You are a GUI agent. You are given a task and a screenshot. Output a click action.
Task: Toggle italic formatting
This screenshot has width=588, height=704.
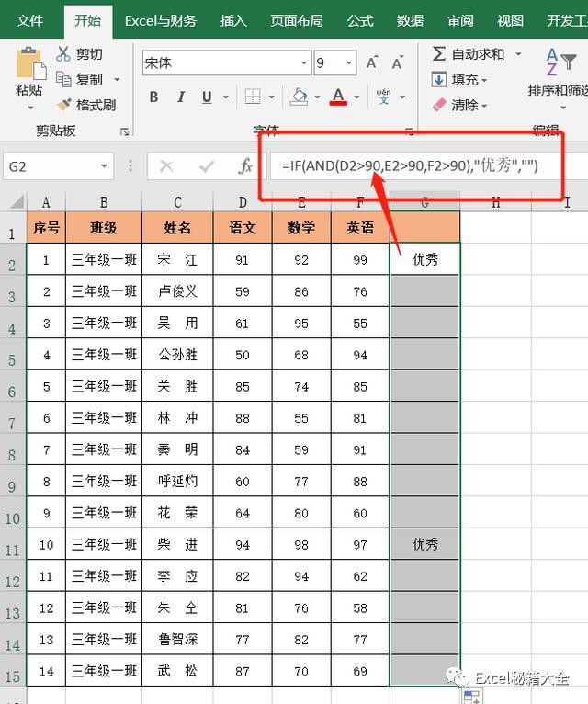[180, 97]
